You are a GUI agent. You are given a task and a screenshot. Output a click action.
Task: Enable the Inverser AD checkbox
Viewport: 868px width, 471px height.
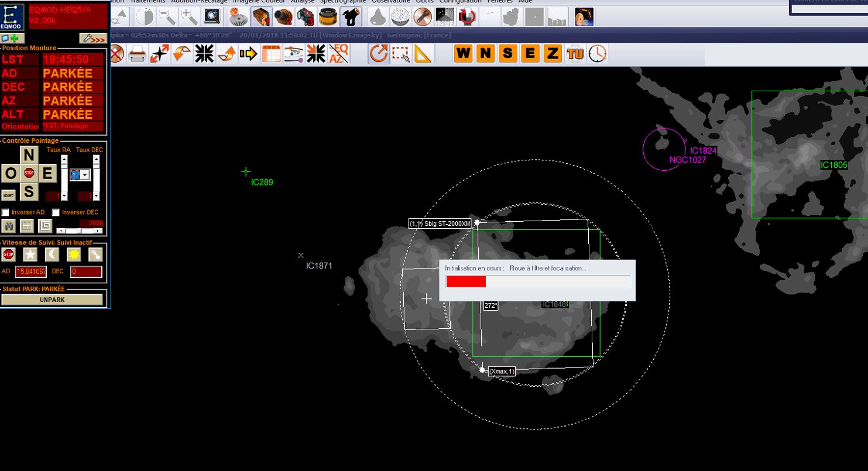coord(6,212)
